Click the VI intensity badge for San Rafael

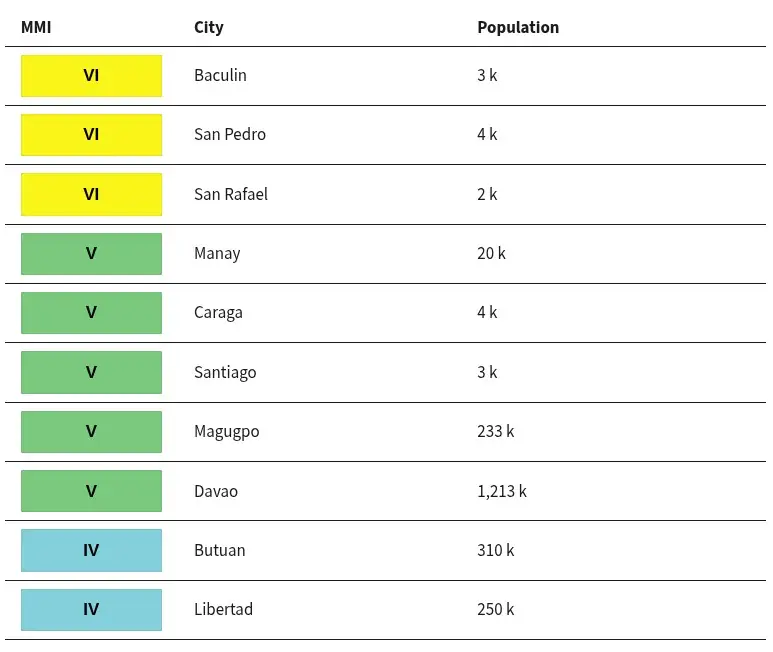click(91, 194)
